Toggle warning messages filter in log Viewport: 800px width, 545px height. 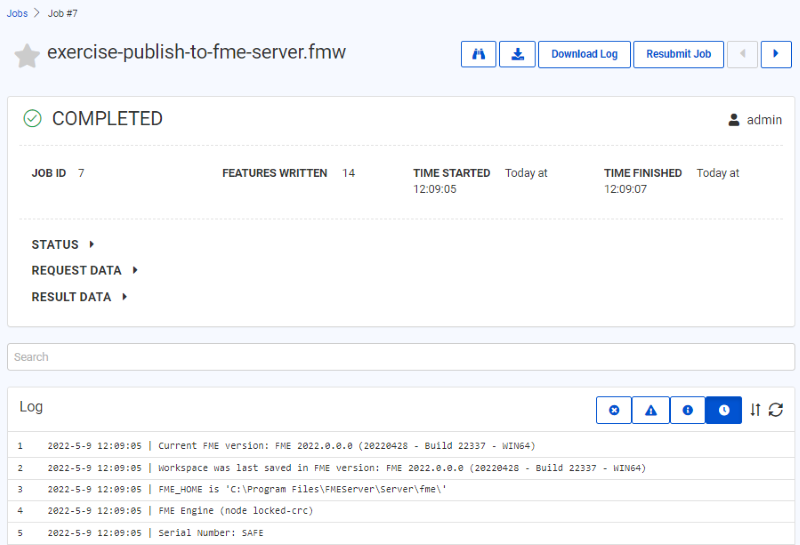pyautogui.click(x=650, y=410)
